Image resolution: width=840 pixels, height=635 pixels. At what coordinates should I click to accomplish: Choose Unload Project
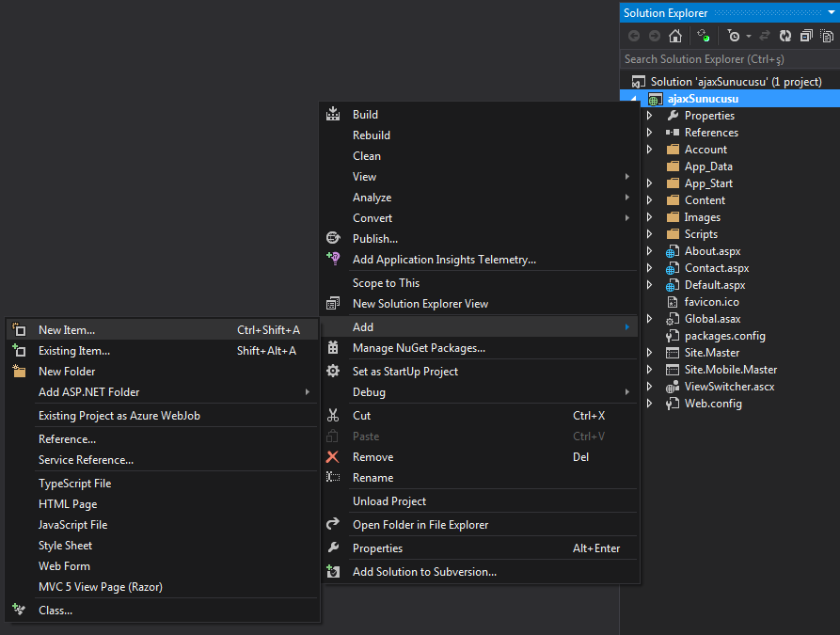[x=480, y=501]
